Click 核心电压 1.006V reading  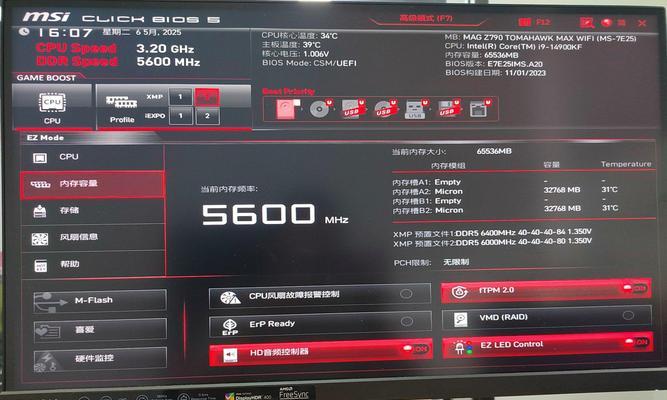click(x=295, y=54)
